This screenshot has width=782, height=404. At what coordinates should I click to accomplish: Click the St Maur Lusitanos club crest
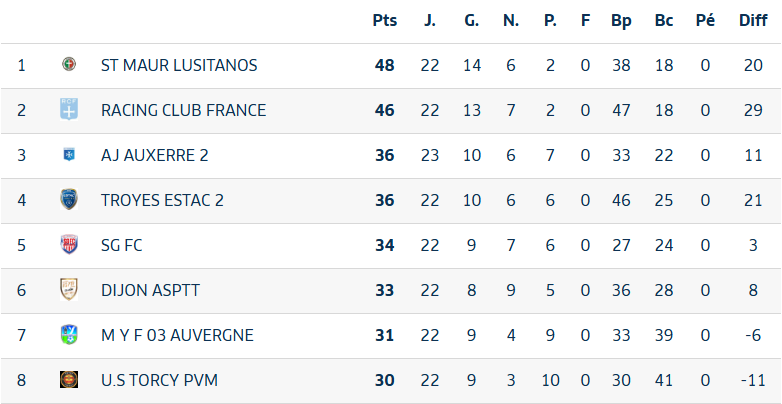coord(69,65)
